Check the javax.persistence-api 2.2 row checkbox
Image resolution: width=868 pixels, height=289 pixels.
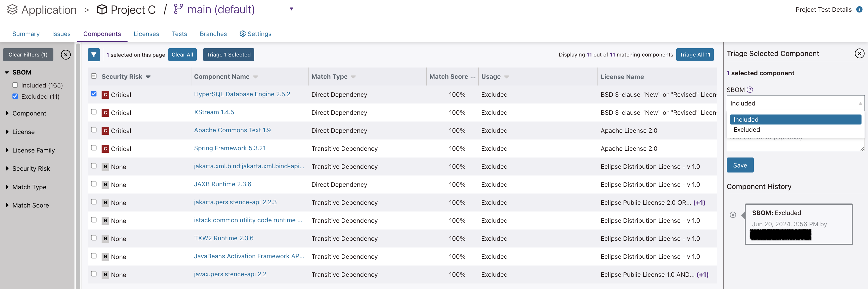click(94, 274)
